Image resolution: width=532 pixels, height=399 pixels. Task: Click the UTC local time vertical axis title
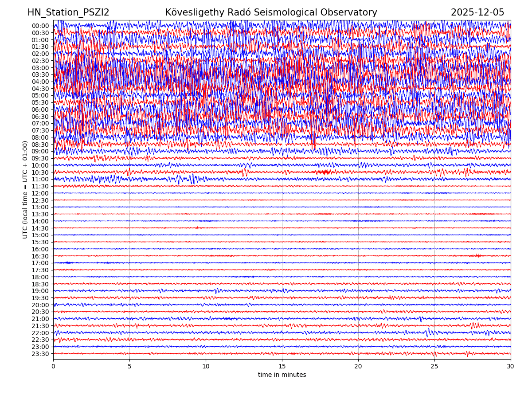pyautogui.click(x=25, y=189)
